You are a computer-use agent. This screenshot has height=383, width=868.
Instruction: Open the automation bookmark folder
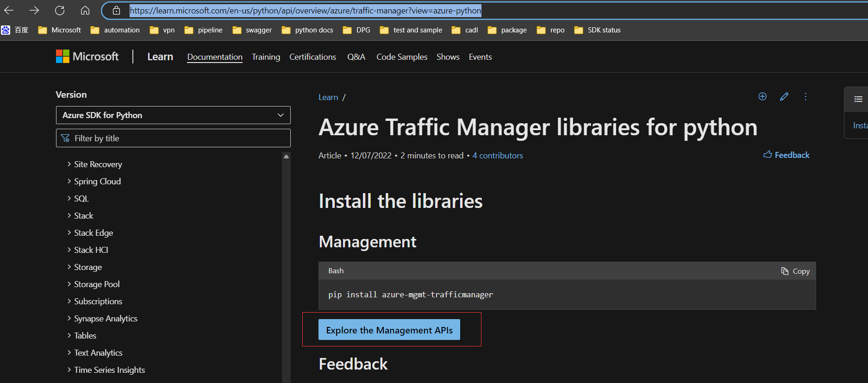click(x=115, y=30)
